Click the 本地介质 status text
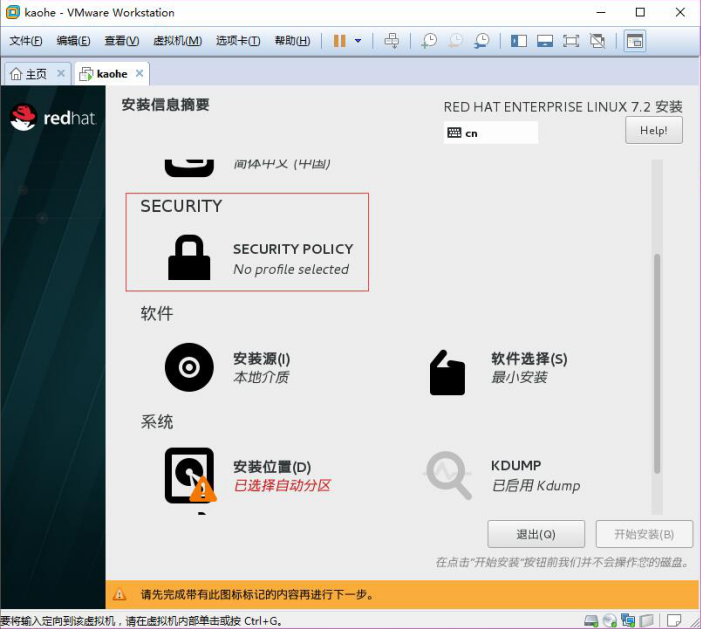Image resolution: width=701 pixels, height=629 pixels. 261,377
